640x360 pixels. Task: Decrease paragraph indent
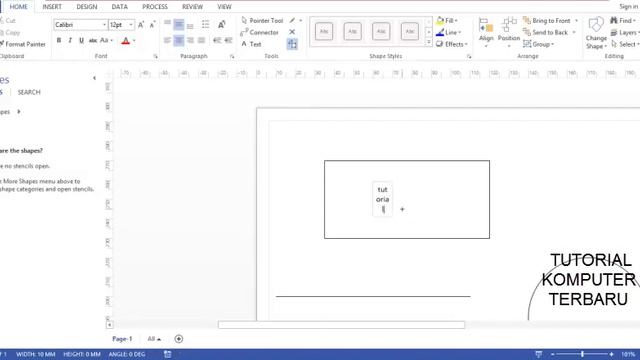tap(217, 40)
